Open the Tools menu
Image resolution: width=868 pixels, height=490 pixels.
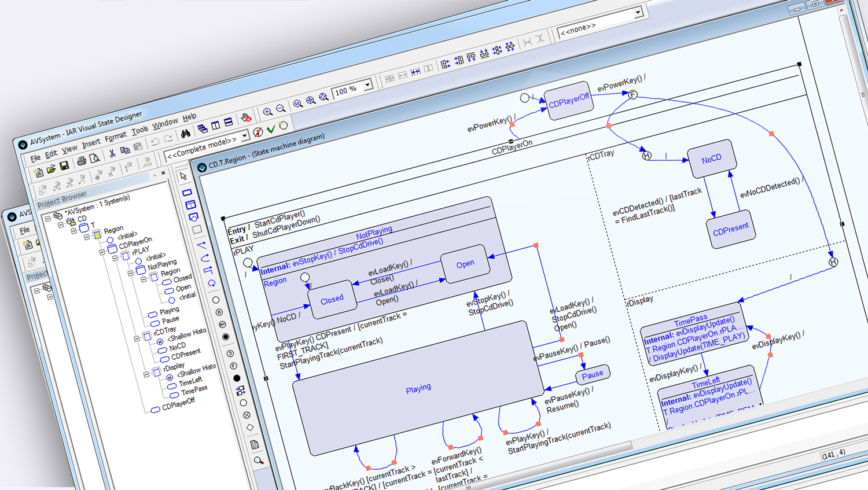[x=139, y=131]
